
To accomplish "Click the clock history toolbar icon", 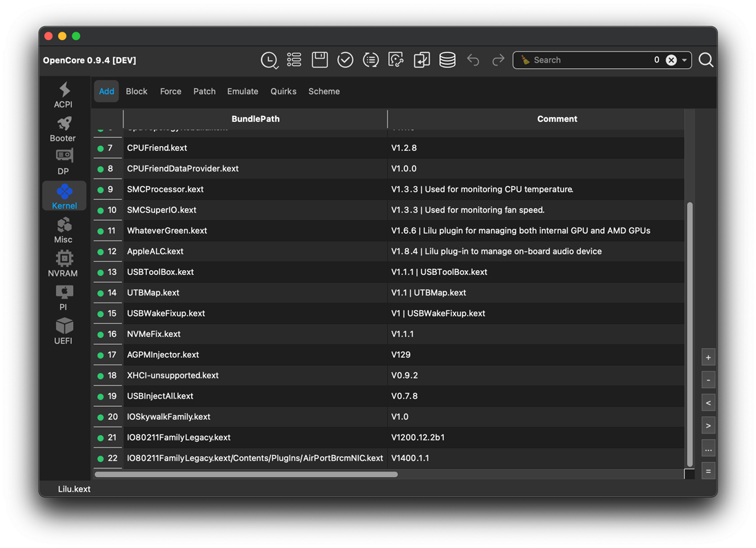I will click(269, 60).
